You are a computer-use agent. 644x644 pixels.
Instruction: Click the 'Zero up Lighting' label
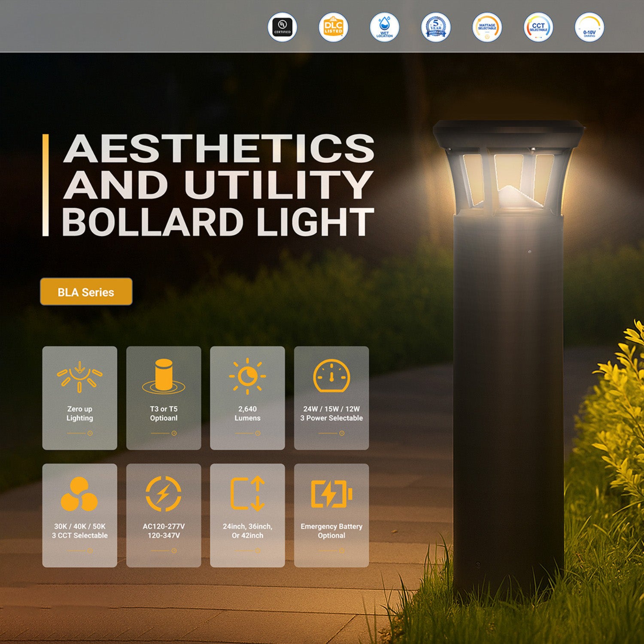point(79,413)
